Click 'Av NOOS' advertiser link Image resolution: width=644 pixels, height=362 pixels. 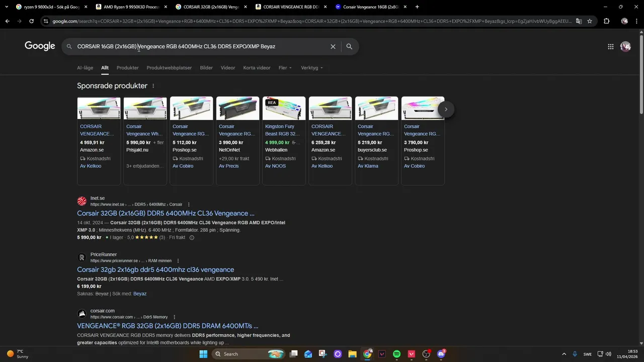tap(275, 166)
